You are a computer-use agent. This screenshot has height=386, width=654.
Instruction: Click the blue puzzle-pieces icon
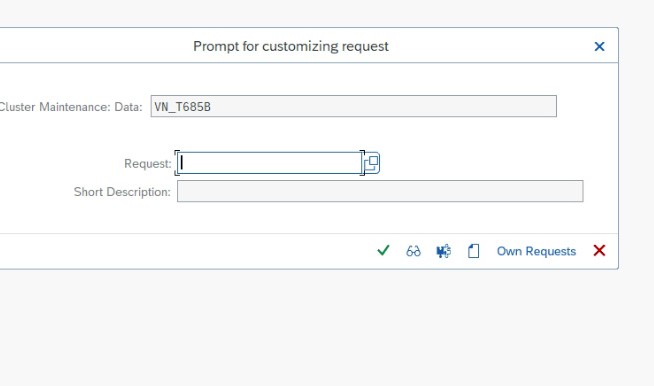tap(443, 251)
